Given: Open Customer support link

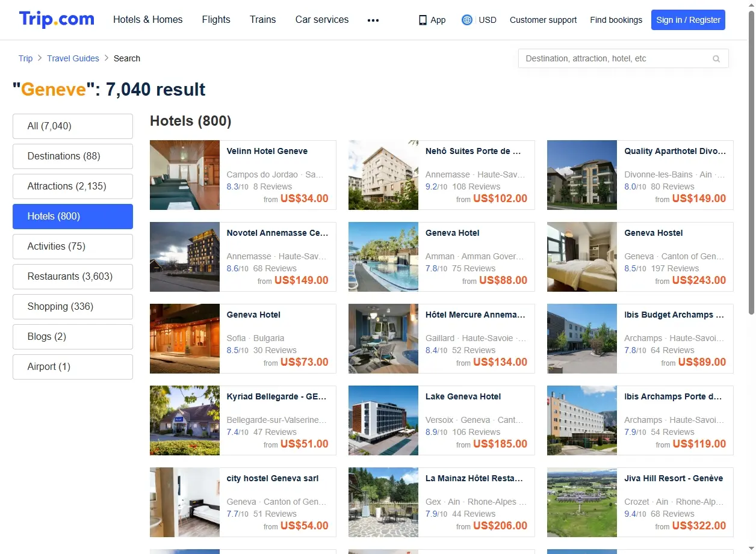Looking at the screenshot, I should pos(543,20).
